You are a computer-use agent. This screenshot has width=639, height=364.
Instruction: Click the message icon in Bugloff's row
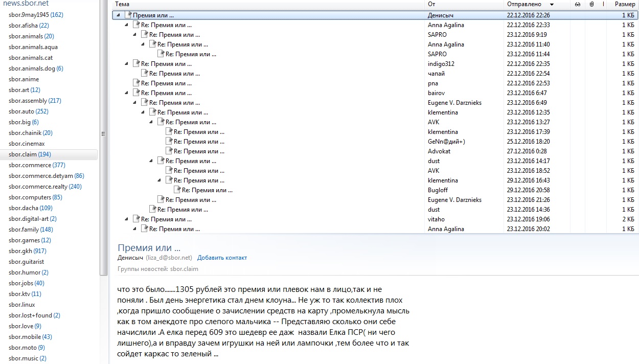click(177, 190)
